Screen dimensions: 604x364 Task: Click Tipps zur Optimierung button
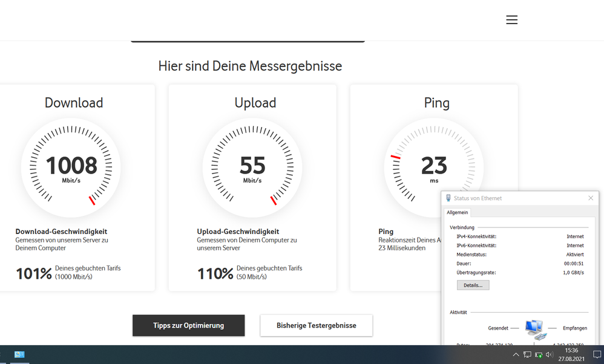(188, 325)
